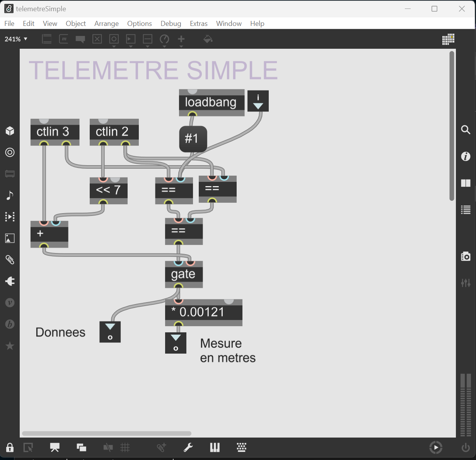Open the Collections star icon
This screenshot has width=476, height=460.
(10, 346)
